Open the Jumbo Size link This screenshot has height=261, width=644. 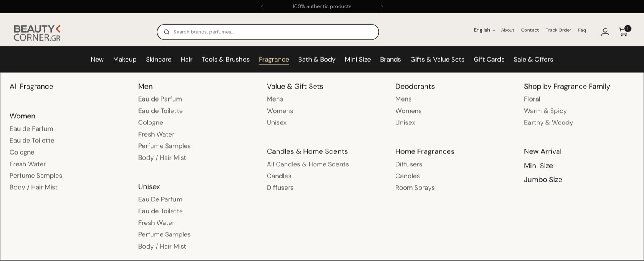(543, 180)
